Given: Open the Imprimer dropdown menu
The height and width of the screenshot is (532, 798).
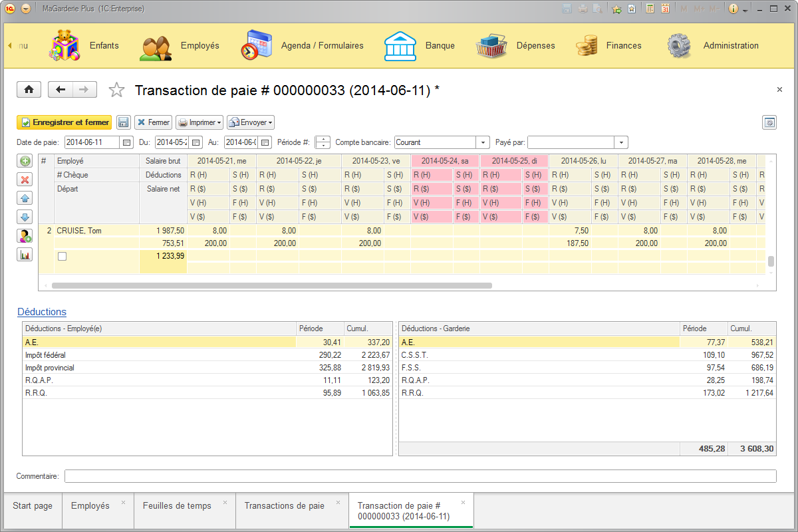Looking at the screenshot, I should [x=199, y=122].
